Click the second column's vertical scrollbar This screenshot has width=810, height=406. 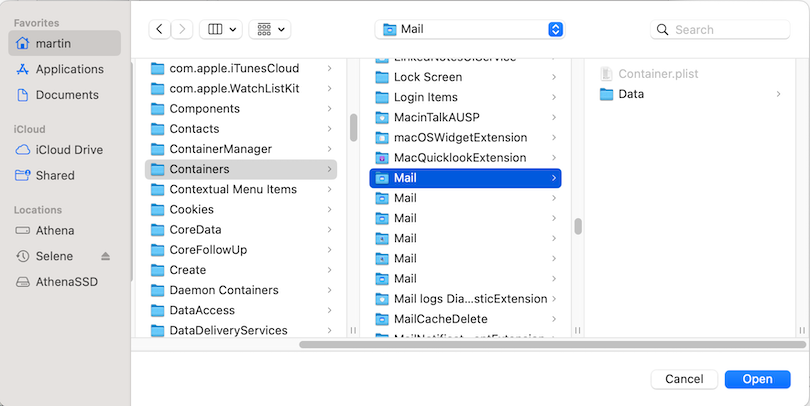coord(578,226)
